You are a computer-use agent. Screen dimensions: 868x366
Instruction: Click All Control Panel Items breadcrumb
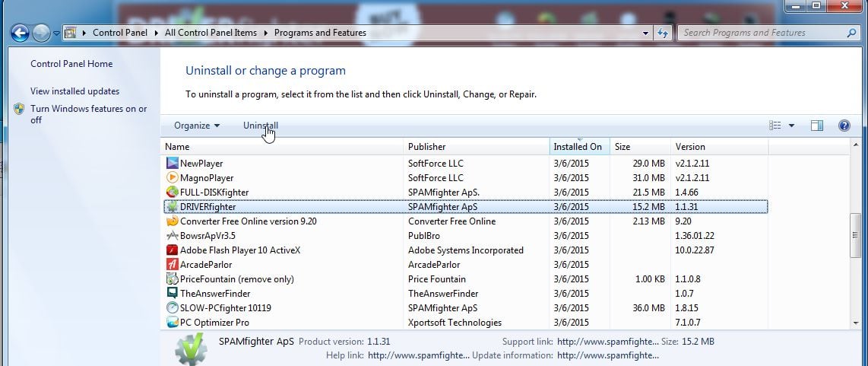(x=211, y=33)
